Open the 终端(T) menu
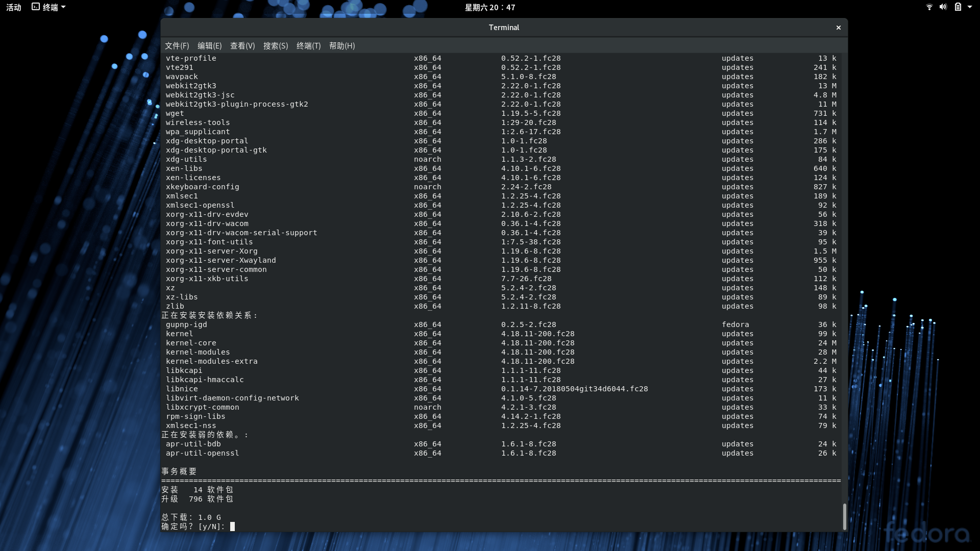Screen dimensions: 980x551 pos(308,46)
